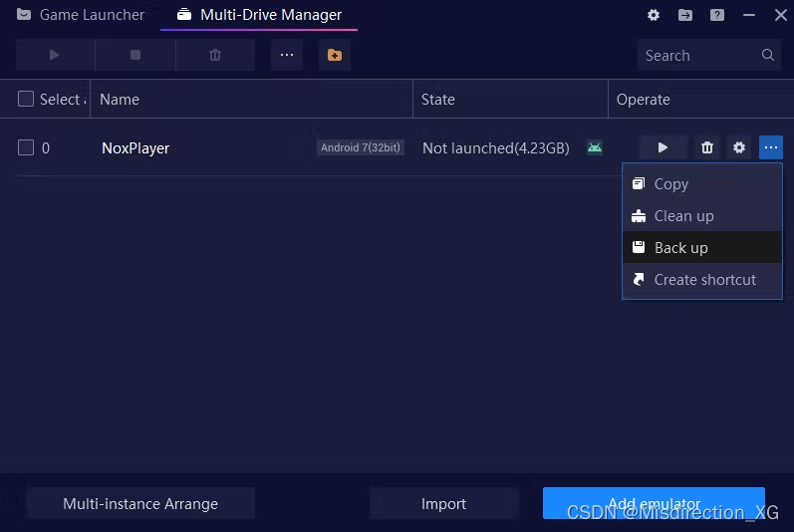
Task: Close the Multi-Drive Manager window
Action: (x=780, y=15)
